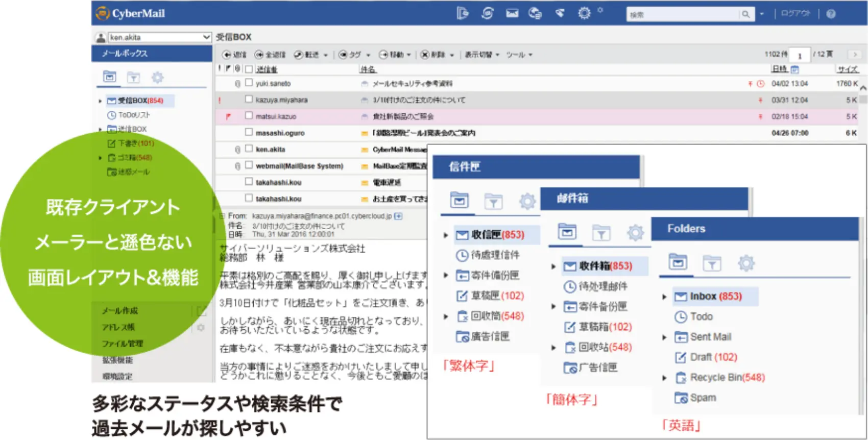Open the ken.akita account dropdown
The image size is (868, 440).
pos(206,37)
